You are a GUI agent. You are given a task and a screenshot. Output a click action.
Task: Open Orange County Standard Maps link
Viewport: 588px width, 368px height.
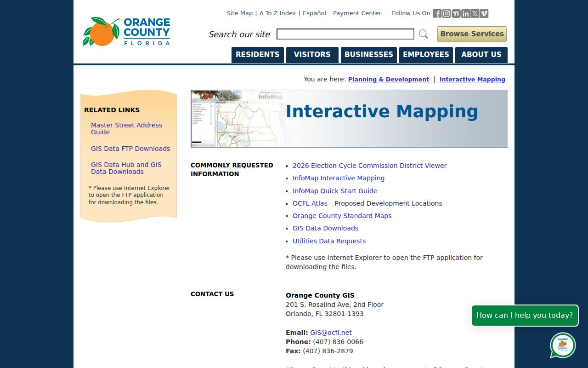coord(342,216)
